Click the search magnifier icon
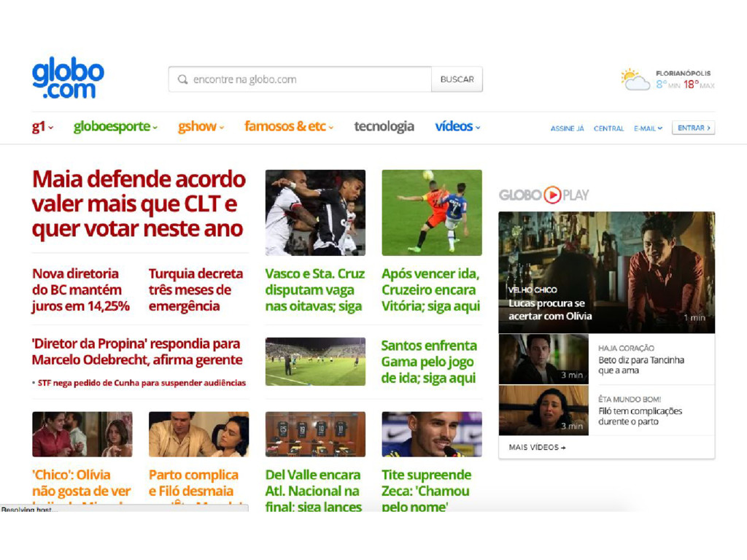The width and height of the screenshot is (747, 560). [x=182, y=79]
